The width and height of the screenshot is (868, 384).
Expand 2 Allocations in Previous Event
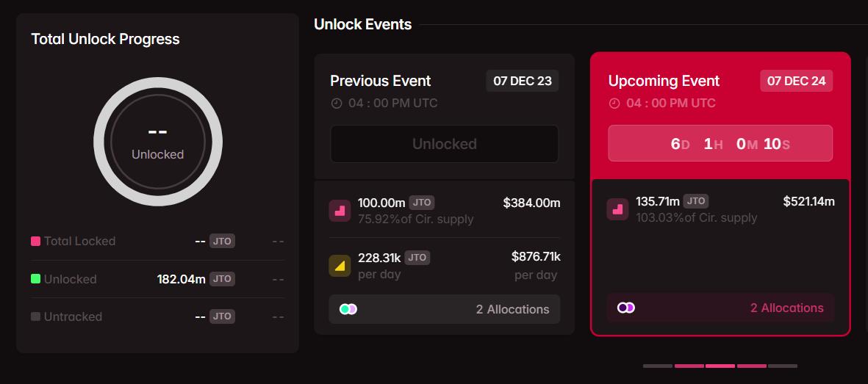click(x=444, y=309)
